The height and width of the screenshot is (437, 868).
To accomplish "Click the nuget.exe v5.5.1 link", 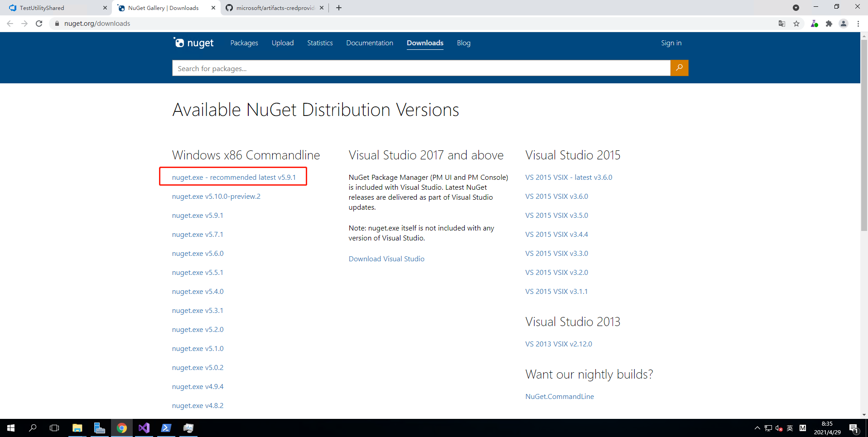I will tap(198, 272).
